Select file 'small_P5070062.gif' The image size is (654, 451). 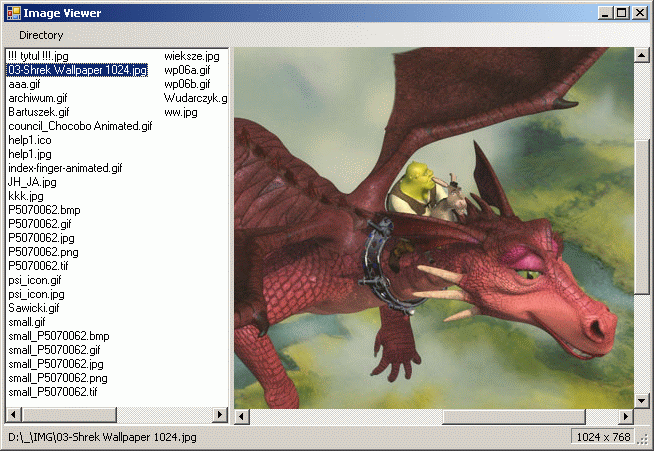point(54,350)
